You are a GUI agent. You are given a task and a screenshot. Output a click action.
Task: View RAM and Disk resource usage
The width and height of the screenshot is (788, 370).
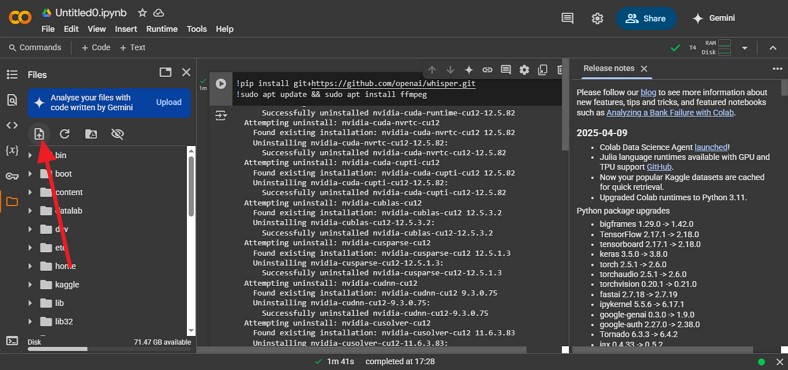point(717,48)
